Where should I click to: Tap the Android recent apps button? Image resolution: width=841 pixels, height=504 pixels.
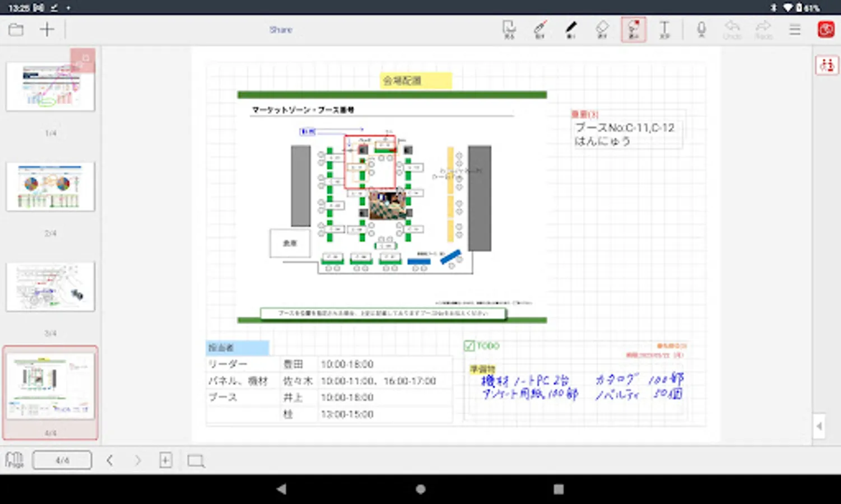point(559,489)
